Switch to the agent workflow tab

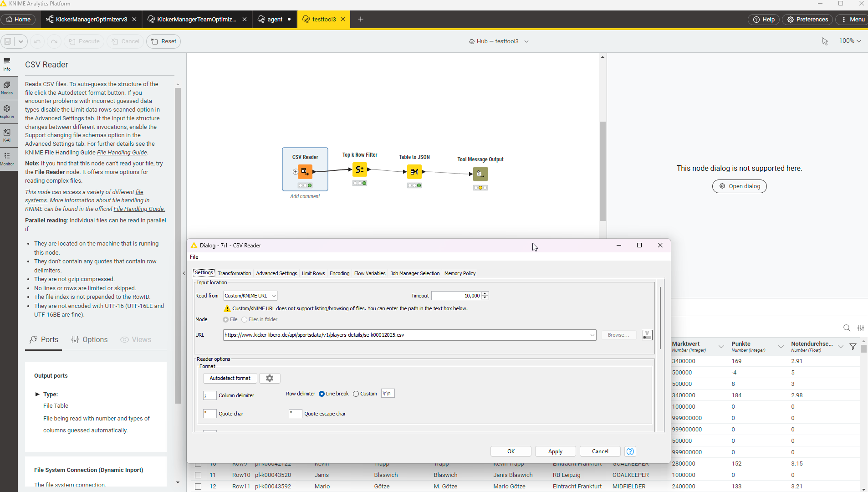pos(275,19)
